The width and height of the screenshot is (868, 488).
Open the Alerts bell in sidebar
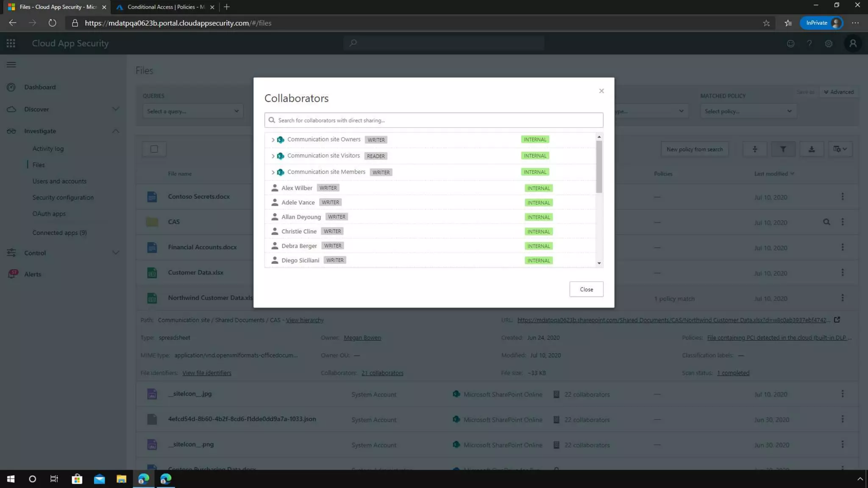[12, 274]
